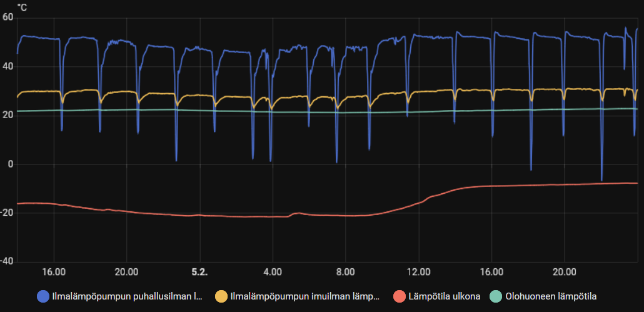Click the 0 value on the temperature axis
644x312 pixels.
point(11,164)
